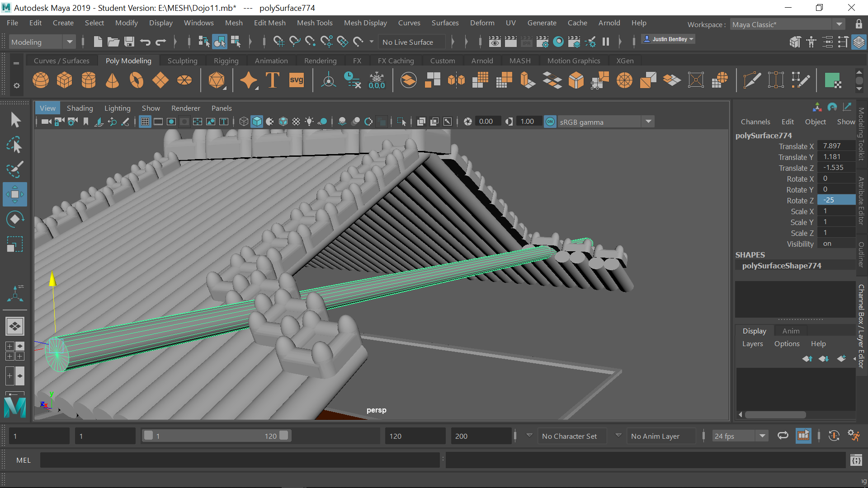Click the polygon Type text tool icon
Viewport: 868px width, 488px height.
tap(273, 80)
